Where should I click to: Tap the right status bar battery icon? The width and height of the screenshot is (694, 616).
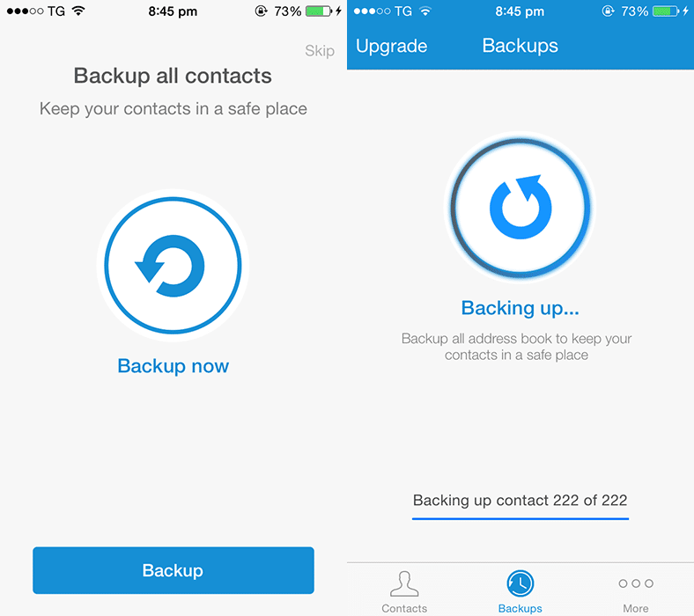coord(666,11)
